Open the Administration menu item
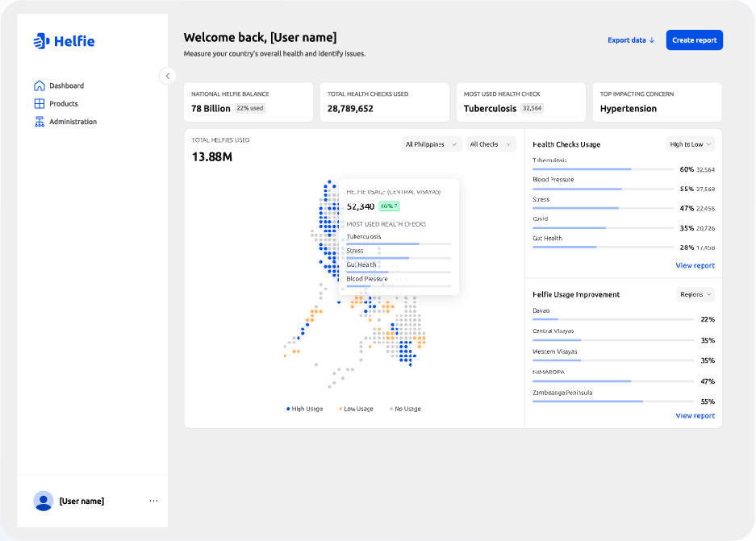756x541 pixels. pyautogui.click(x=73, y=122)
